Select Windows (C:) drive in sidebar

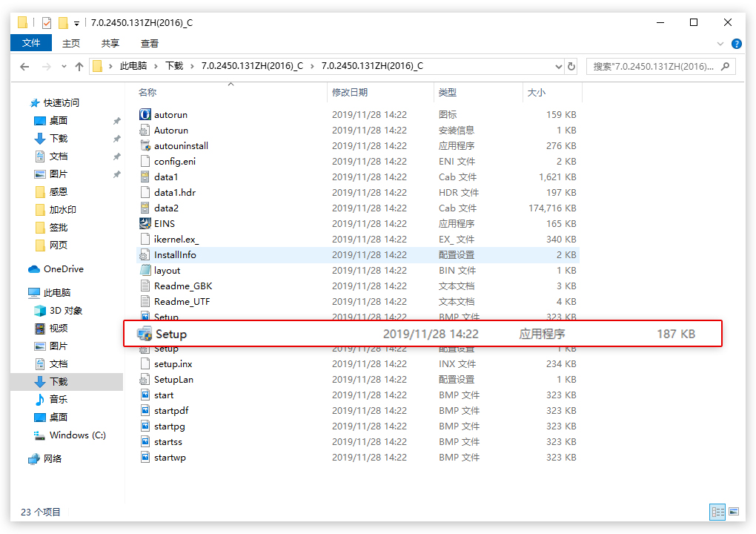tap(77, 435)
